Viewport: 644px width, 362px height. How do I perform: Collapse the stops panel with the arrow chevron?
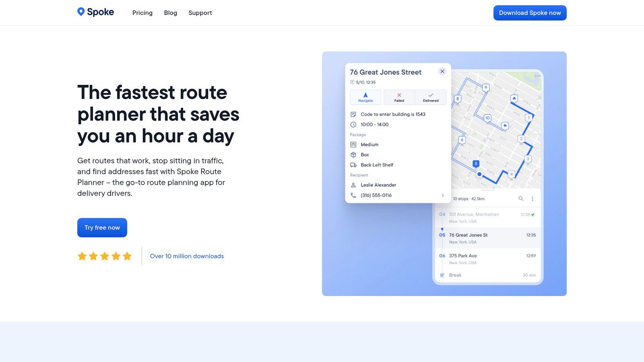(x=443, y=195)
